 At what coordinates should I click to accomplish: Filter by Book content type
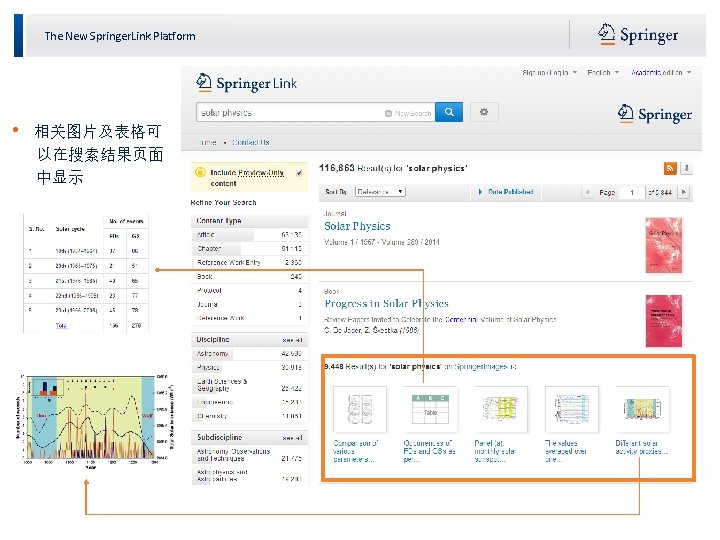(x=249, y=276)
